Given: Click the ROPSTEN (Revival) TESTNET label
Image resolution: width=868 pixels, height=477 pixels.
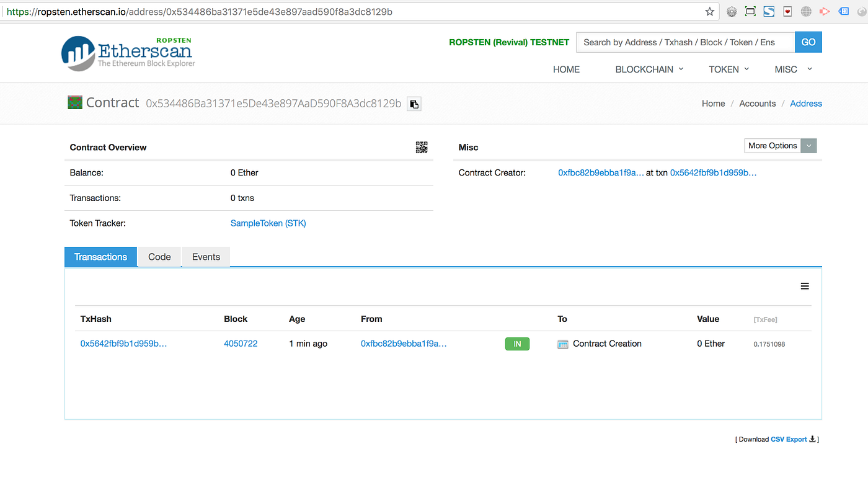Looking at the screenshot, I should point(509,42).
